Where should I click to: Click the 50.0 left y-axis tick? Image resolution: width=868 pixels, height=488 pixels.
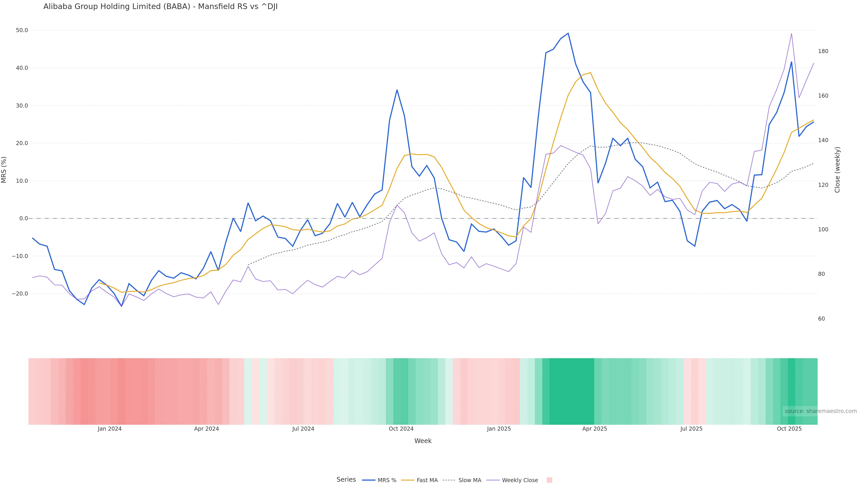(x=22, y=30)
